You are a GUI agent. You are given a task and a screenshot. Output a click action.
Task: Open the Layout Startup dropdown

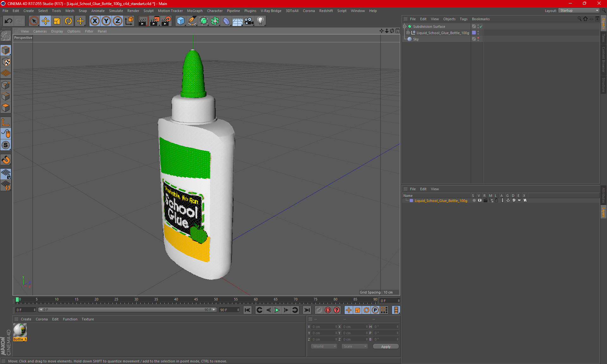[579, 10]
